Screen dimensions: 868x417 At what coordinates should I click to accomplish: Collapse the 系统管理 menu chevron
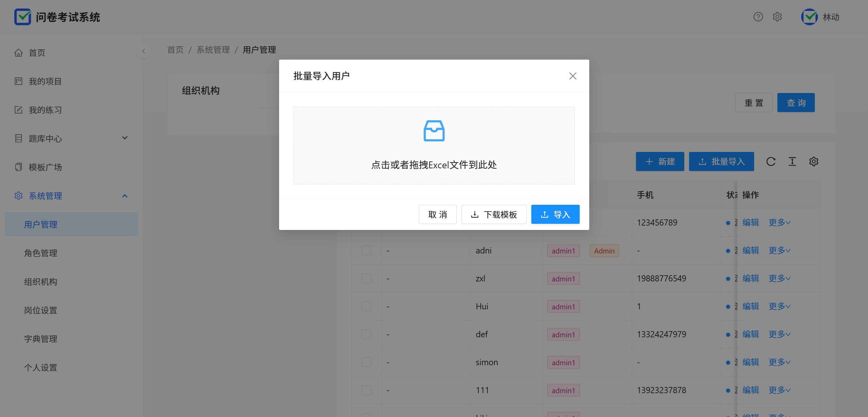point(125,196)
